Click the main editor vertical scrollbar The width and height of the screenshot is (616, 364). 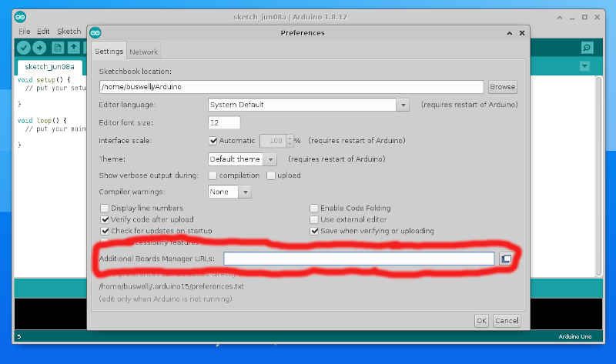point(599,176)
